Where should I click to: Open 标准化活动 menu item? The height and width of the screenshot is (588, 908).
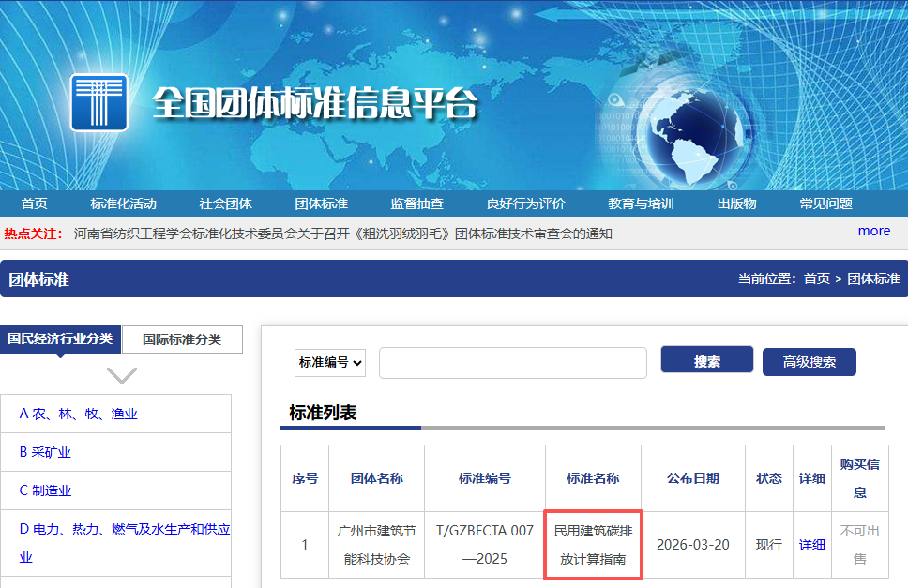click(123, 204)
